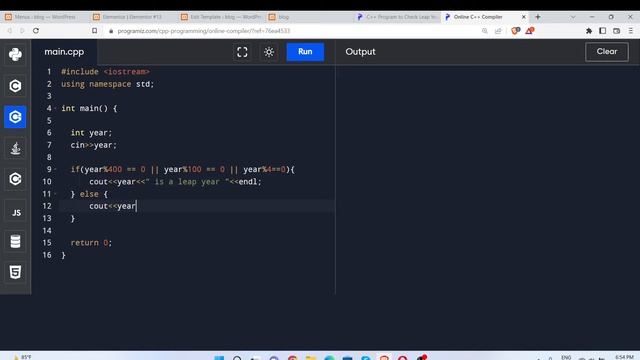Open Brave Rewards triangle icon
This screenshot has height=360, width=640.
[529, 31]
